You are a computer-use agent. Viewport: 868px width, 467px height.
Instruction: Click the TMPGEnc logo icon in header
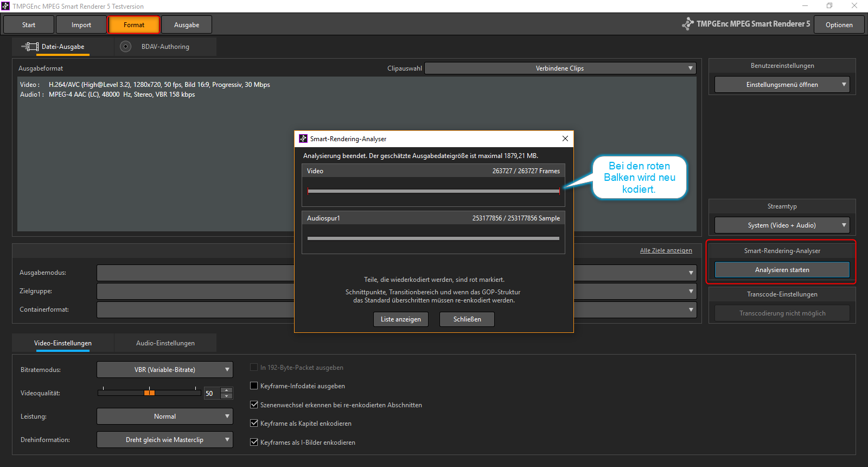[687, 24]
